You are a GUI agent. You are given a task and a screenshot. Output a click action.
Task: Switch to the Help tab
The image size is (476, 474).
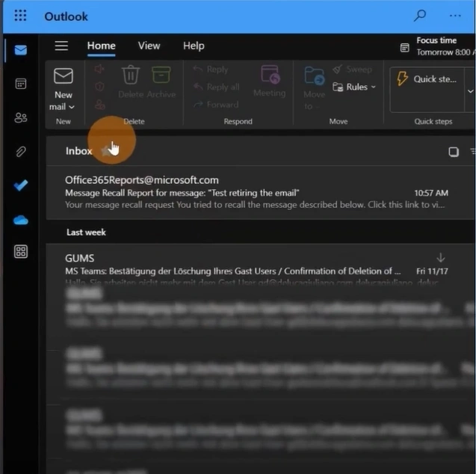coord(194,46)
